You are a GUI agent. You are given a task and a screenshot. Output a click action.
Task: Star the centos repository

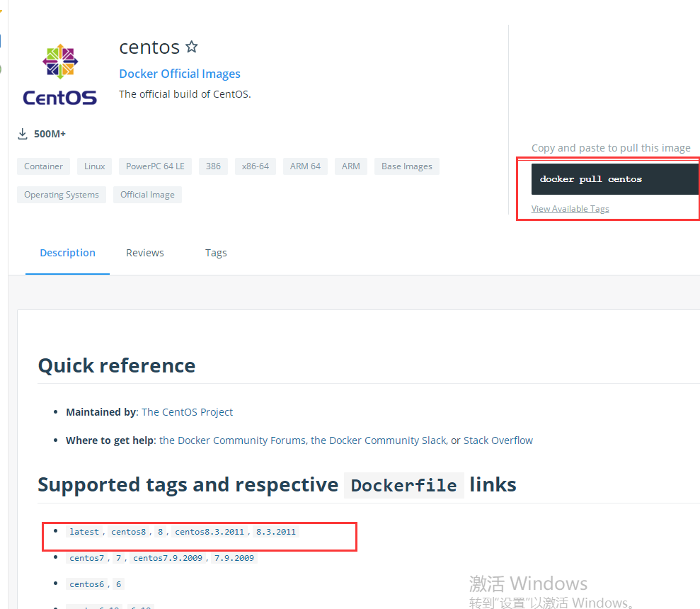tap(192, 47)
